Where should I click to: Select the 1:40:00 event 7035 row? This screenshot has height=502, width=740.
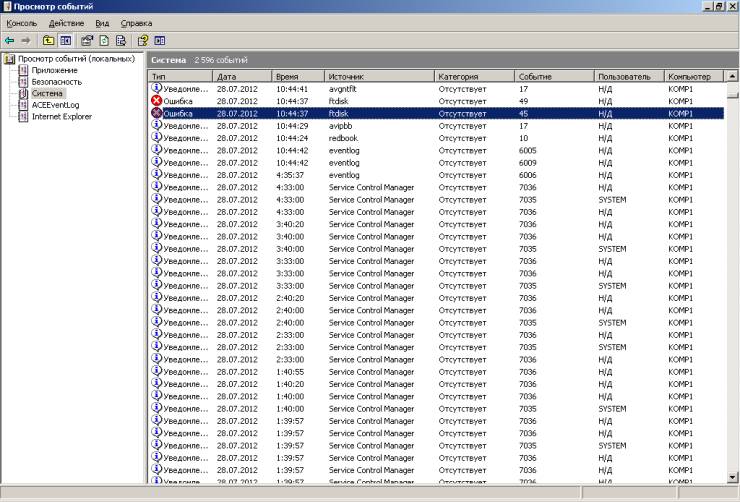[x=436, y=409]
